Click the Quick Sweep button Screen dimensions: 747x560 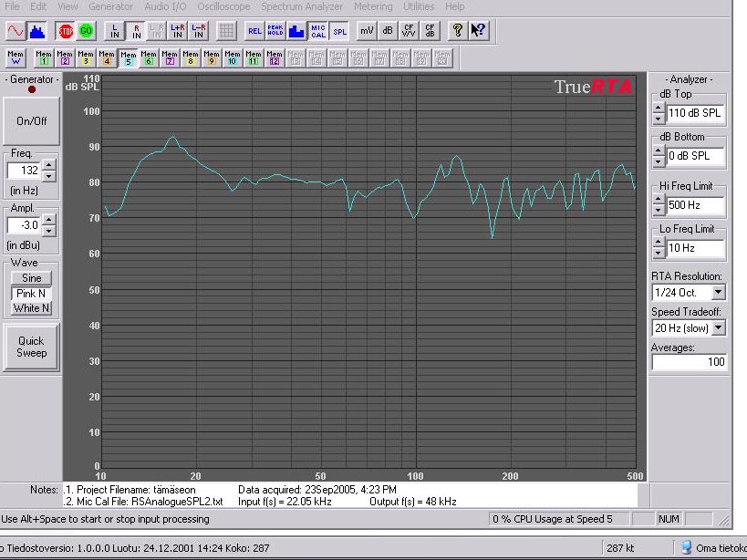(x=31, y=347)
